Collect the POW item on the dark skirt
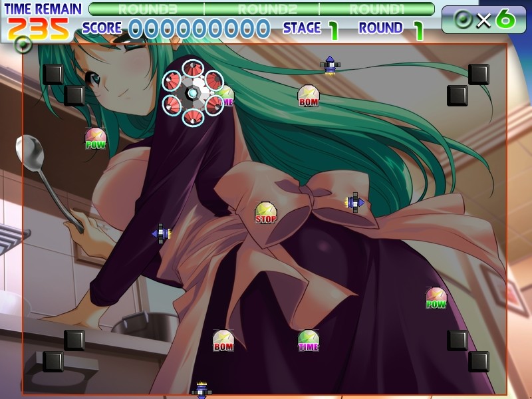Image resolution: width=532 pixels, height=399 pixels. click(x=436, y=298)
